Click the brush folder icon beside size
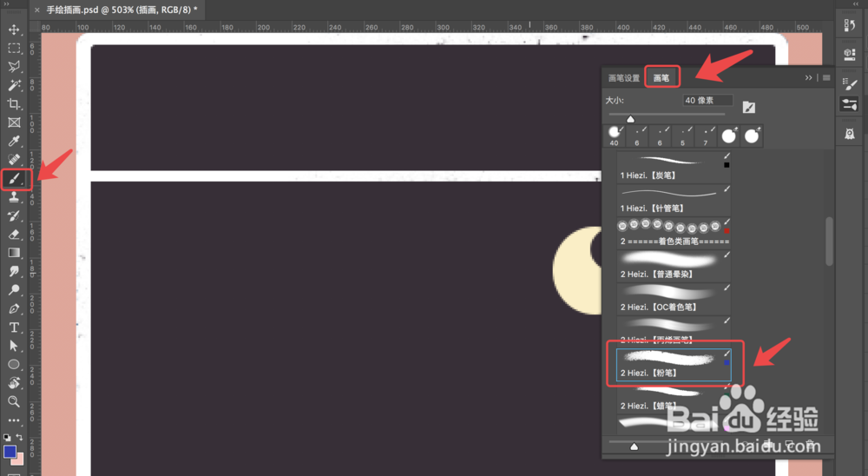The image size is (868, 476). pos(748,108)
